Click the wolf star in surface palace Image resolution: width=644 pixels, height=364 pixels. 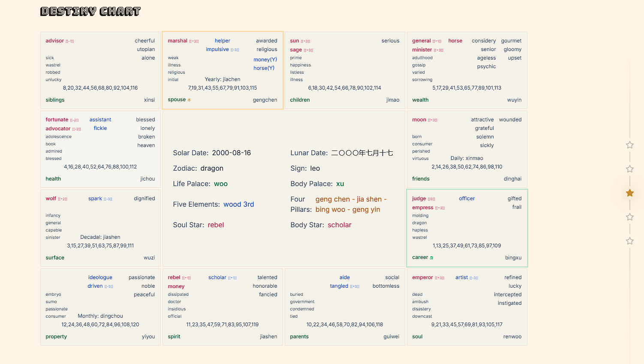click(51, 199)
